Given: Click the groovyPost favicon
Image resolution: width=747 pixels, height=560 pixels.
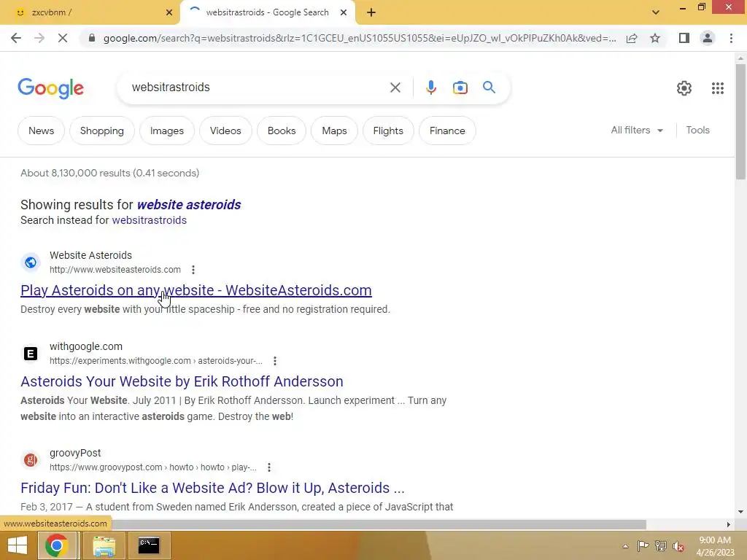Looking at the screenshot, I should pyautogui.click(x=31, y=460).
